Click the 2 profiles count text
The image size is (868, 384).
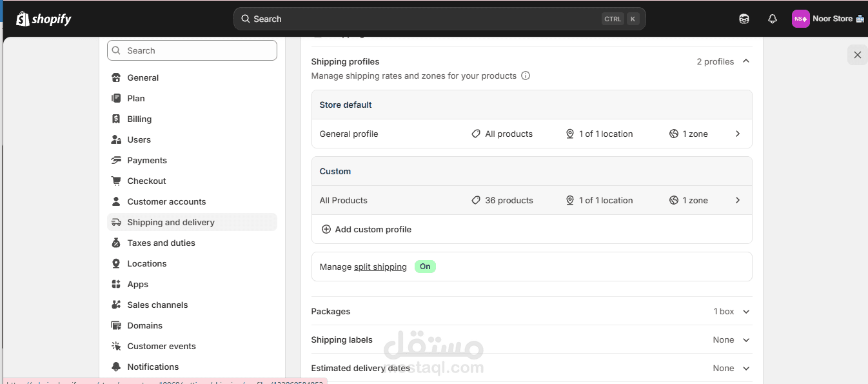pos(715,61)
